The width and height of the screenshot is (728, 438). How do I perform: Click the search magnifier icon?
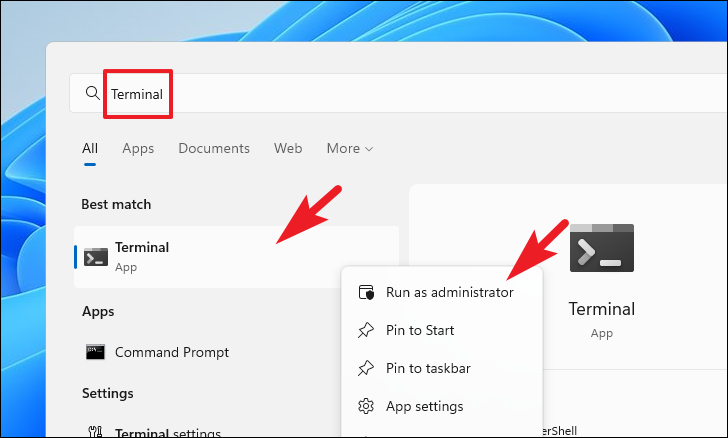(x=92, y=93)
